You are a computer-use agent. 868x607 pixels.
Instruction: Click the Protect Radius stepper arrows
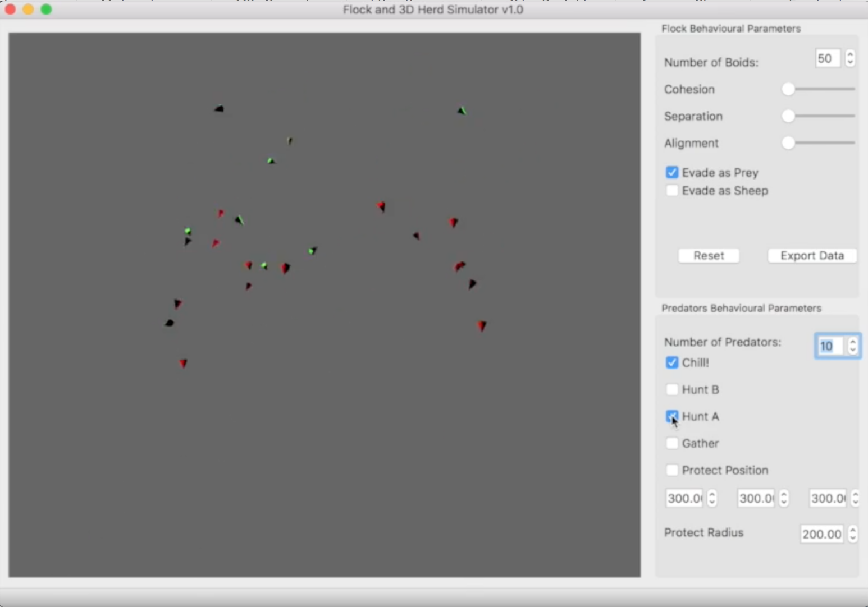(852, 534)
